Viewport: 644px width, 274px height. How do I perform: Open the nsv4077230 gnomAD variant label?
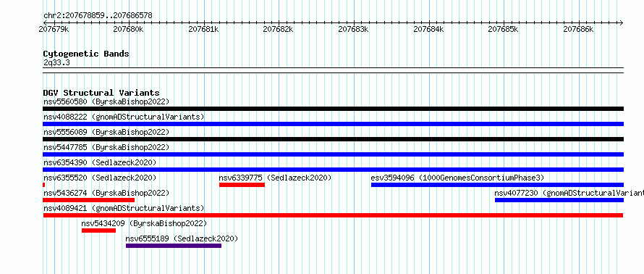point(569,193)
